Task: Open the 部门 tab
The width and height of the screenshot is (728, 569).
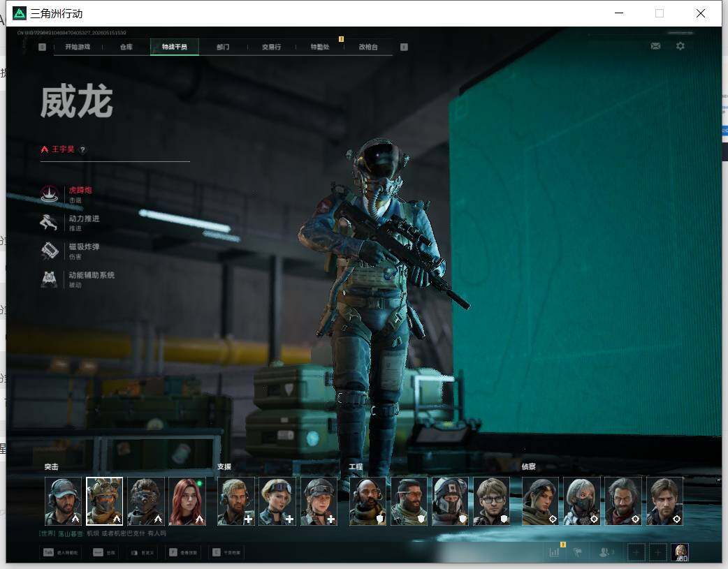Action: [223, 47]
